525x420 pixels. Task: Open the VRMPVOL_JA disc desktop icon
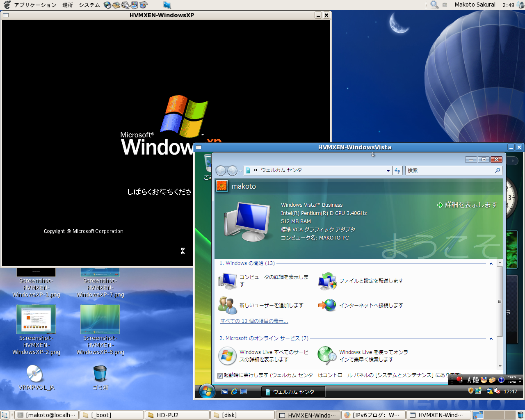(35, 374)
